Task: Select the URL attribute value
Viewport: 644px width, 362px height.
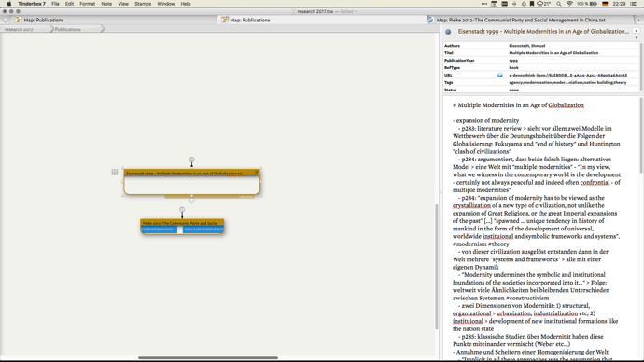Action: [568, 76]
